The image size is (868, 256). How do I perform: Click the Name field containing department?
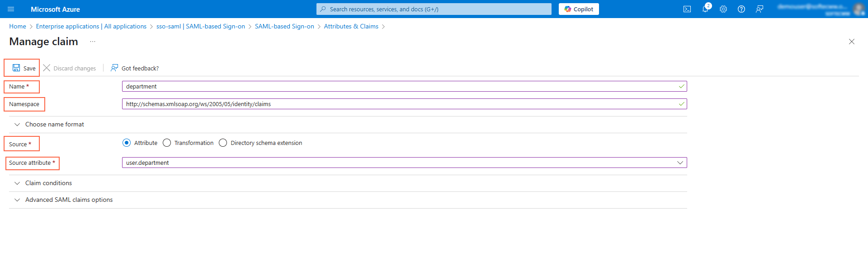click(400, 86)
